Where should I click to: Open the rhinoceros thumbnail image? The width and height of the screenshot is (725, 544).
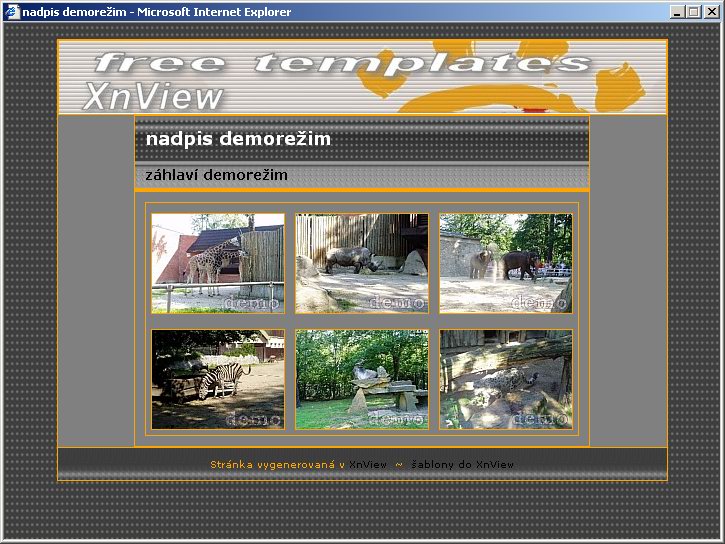pos(362,263)
